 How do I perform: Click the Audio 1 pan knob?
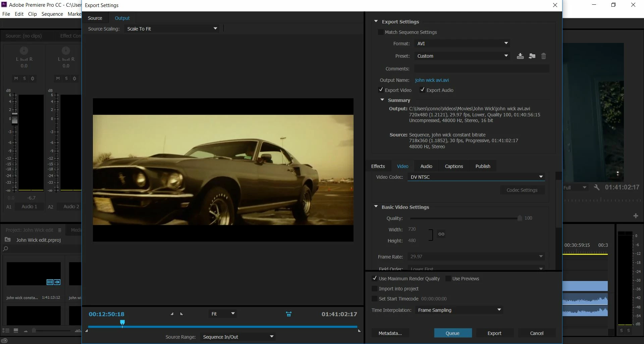pyautogui.click(x=24, y=51)
